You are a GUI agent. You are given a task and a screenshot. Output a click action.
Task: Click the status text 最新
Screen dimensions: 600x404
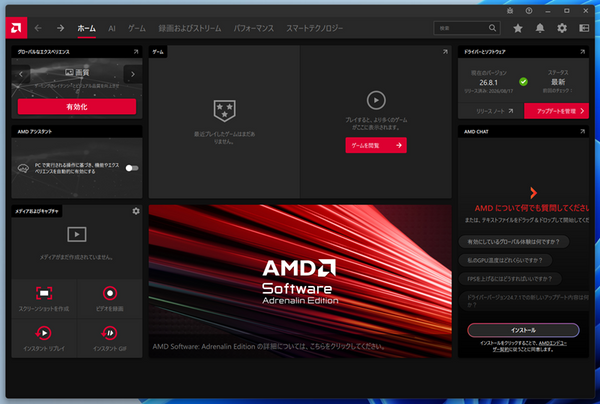click(x=558, y=82)
